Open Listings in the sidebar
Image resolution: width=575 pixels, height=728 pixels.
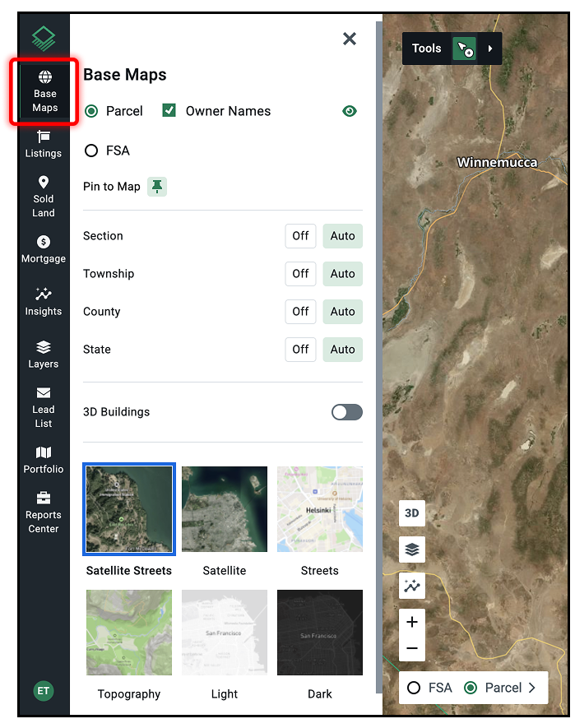(x=44, y=145)
